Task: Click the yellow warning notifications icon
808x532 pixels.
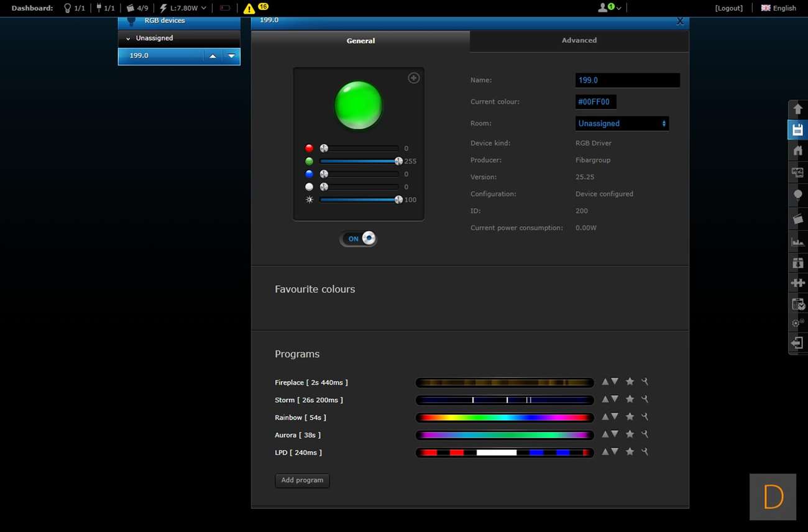Action: (249, 9)
